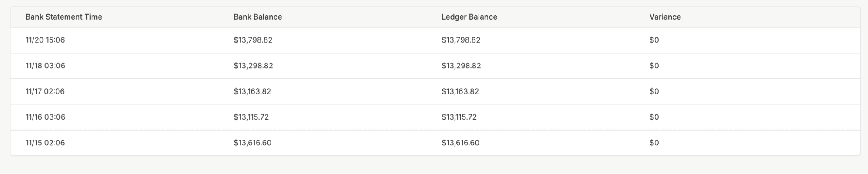Click the Ledger Balance column header

[469, 17]
